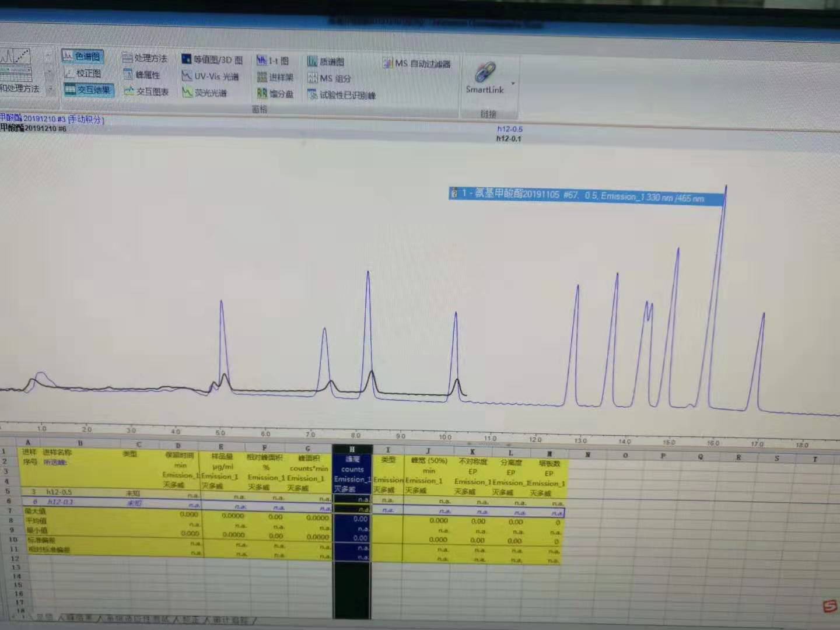Expand the SmartLink dropdown arrow
Image resolution: width=840 pixels, height=630 pixels.
click(513, 84)
